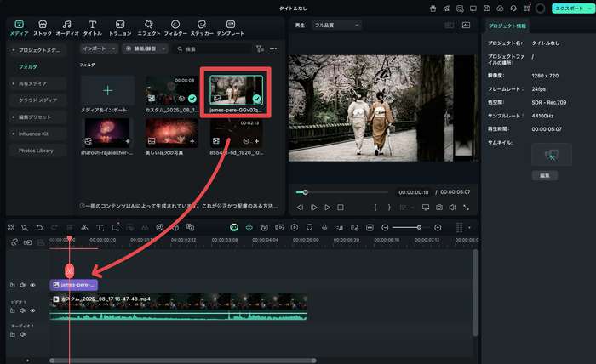This screenshot has height=364, width=596.
Task: Open the ステッカー (Stickers) tab
Action: (202, 28)
